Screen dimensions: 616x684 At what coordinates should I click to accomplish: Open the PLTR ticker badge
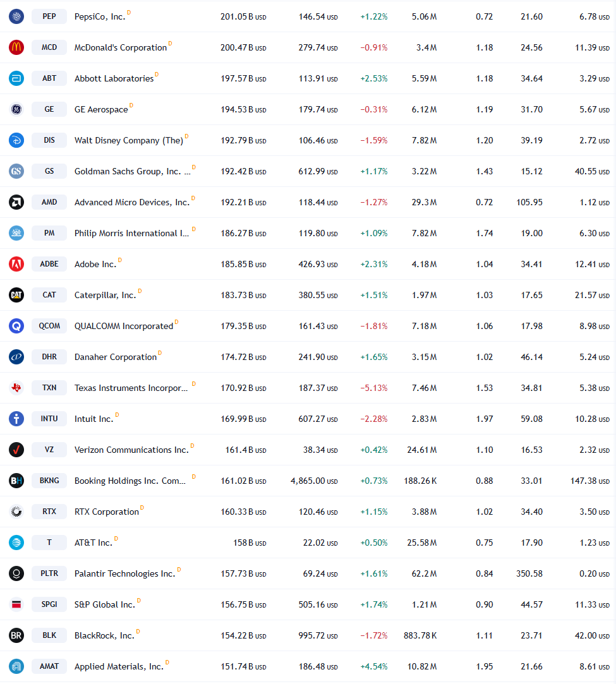49,573
